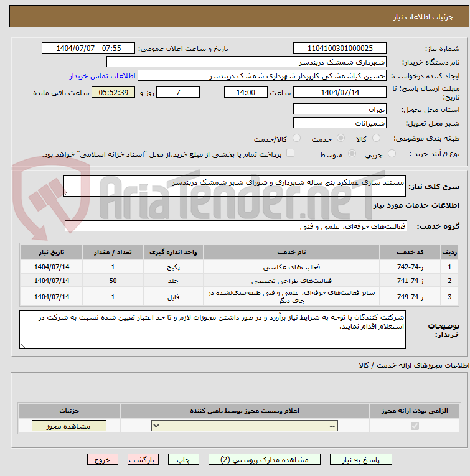Click the چاپ print button
470x476 pixels.
coord(184,460)
